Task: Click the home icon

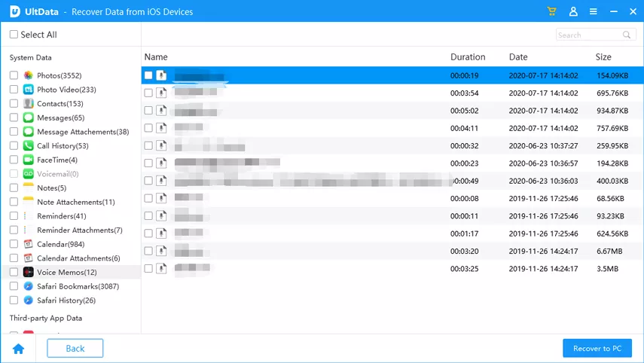Action: pos(19,349)
